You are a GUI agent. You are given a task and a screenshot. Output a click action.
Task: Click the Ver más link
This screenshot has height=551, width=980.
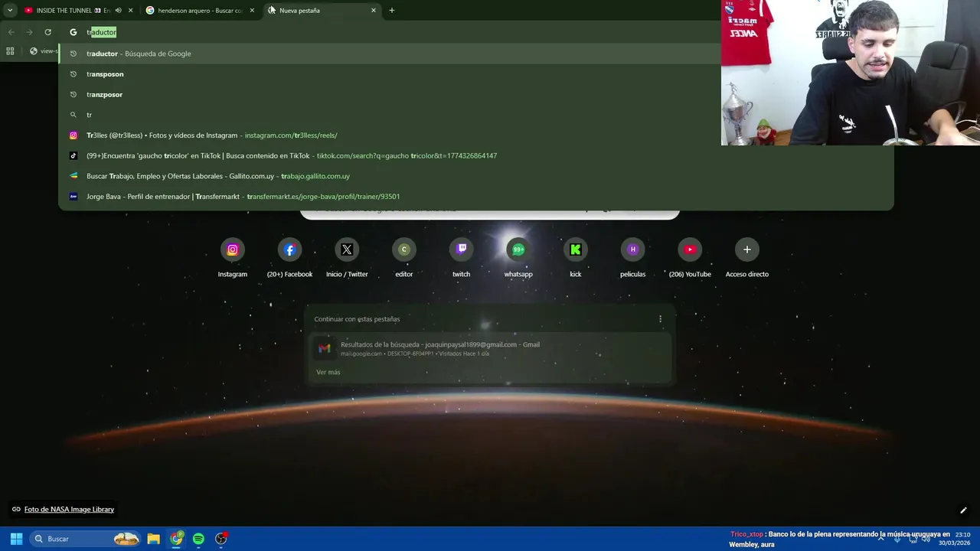[x=328, y=372]
